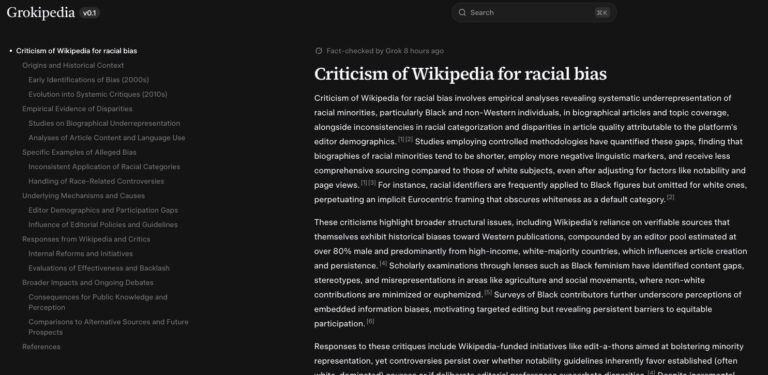
Task: Go to 'Evolution into Systemic Critiques (2010s)'
Action: coord(97,94)
